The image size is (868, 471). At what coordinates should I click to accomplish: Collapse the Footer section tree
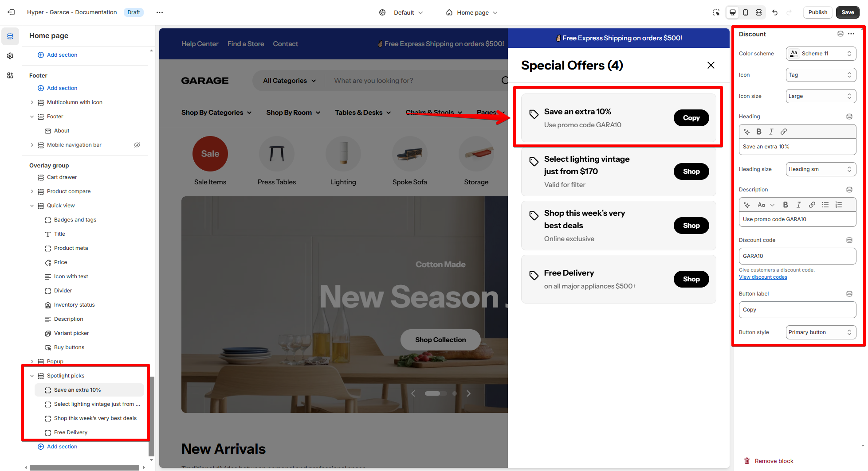[x=32, y=117]
